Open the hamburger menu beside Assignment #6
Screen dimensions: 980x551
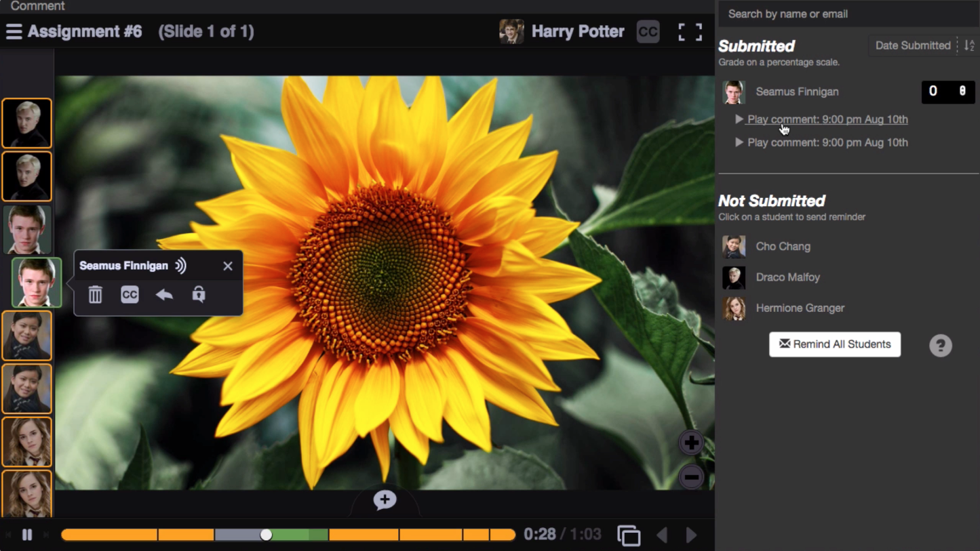tap(14, 32)
